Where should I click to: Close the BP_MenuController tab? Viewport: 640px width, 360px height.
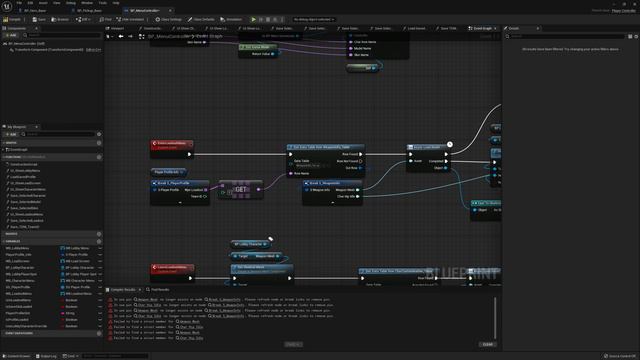tap(170, 10)
